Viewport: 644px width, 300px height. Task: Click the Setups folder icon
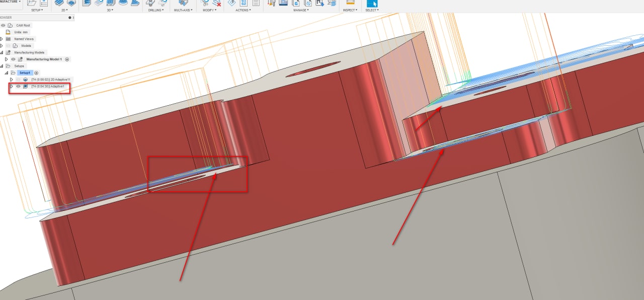tap(9, 66)
